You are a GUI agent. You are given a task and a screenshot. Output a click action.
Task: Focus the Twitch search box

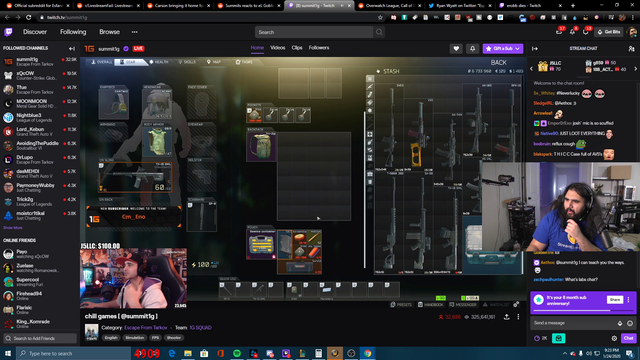314,32
